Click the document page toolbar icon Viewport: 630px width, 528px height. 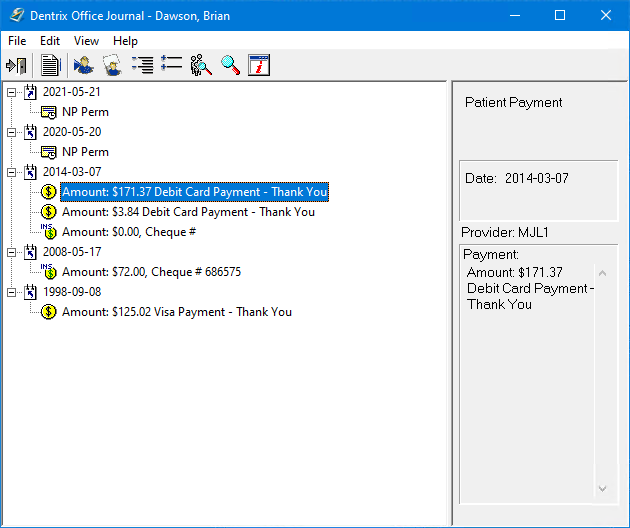(x=50, y=66)
